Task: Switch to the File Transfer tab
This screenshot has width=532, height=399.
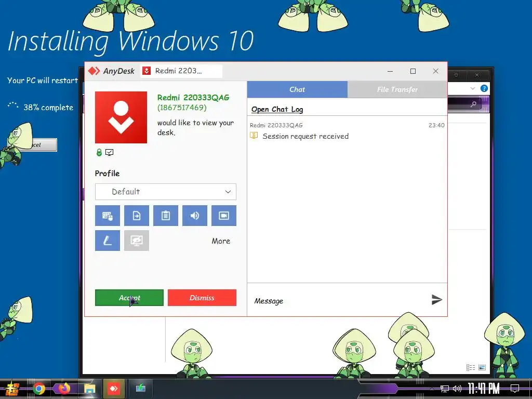Action: (397, 89)
